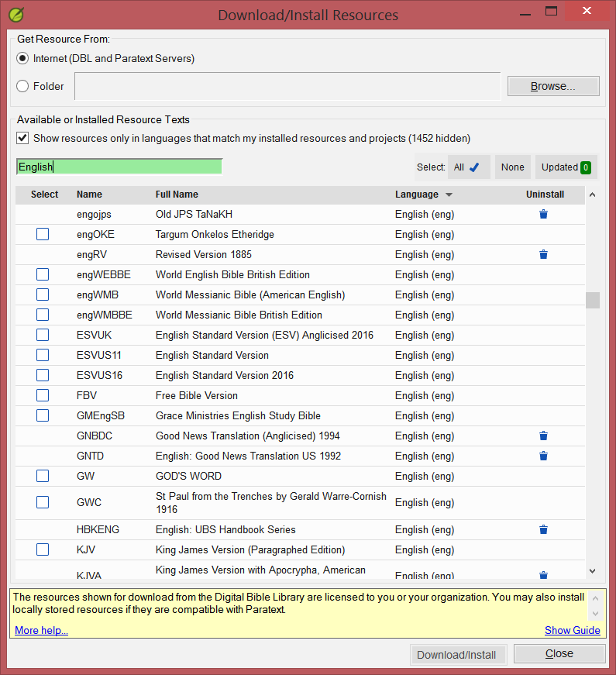Click English Standard Version 2016 text
This screenshot has width=616, height=675.
coord(224,375)
